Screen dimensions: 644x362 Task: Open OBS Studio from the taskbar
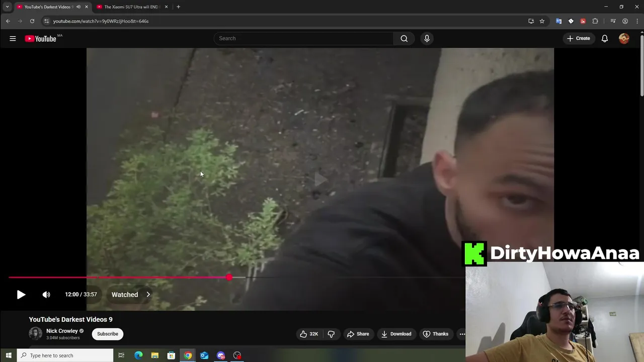pos(237,355)
